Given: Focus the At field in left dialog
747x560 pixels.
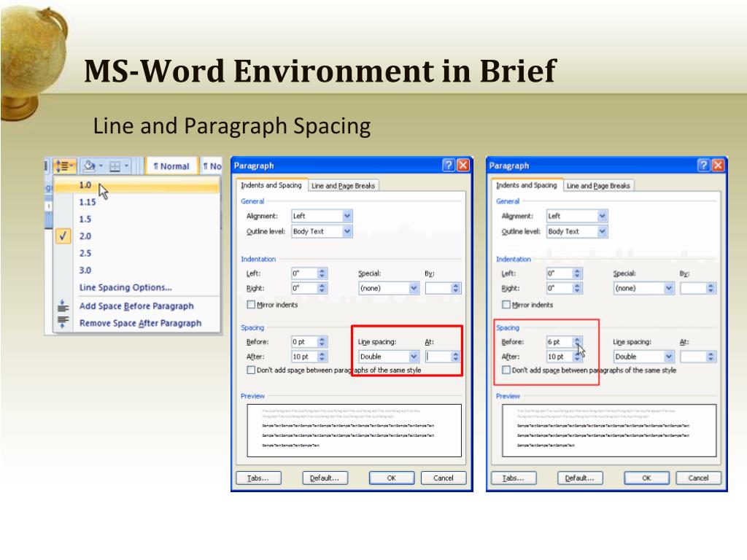Looking at the screenshot, I should [x=438, y=357].
